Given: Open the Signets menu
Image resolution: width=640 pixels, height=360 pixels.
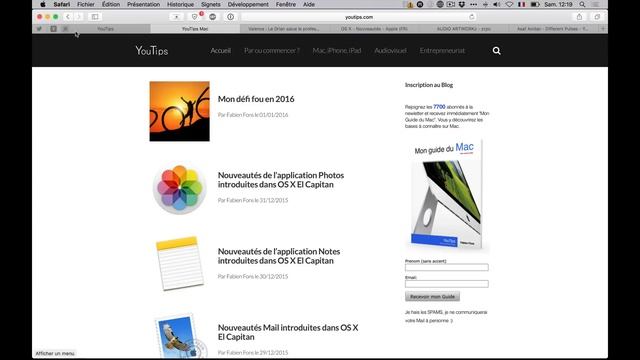Looking at the screenshot, I should tap(211, 4).
